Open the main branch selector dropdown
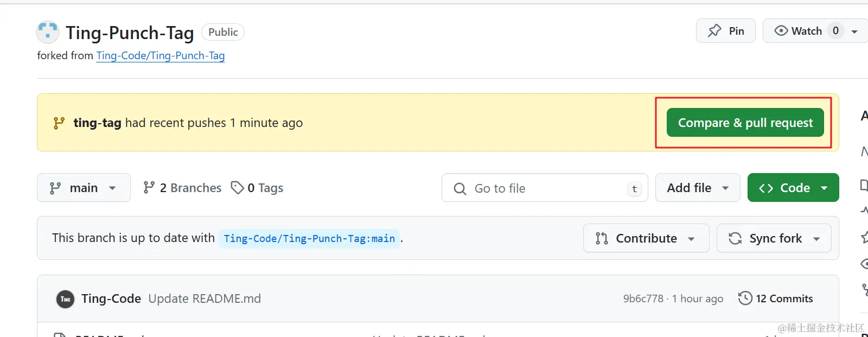The image size is (868, 337). [x=84, y=188]
